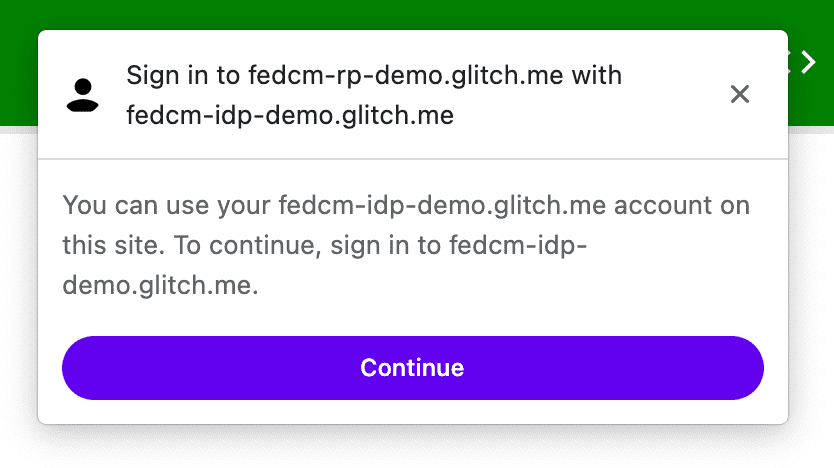Image resolution: width=834 pixels, height=468 pixels.
Task: Click the account avatar icon in dialog
Action: (83, 94)
